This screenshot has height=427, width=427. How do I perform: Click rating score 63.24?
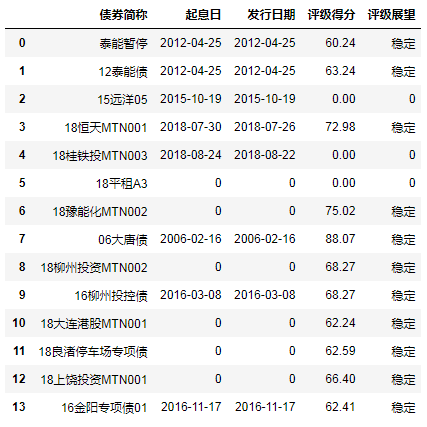pyautogui.click(x=340, y=71)
